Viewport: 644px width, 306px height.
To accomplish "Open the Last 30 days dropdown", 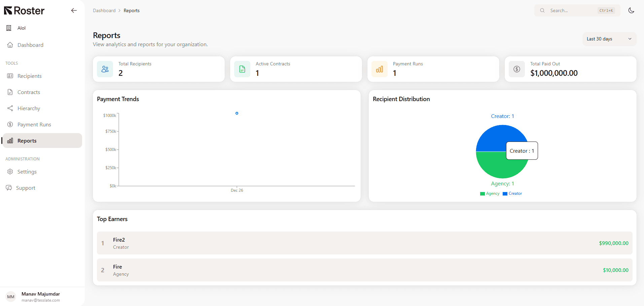I will [609, 39].
